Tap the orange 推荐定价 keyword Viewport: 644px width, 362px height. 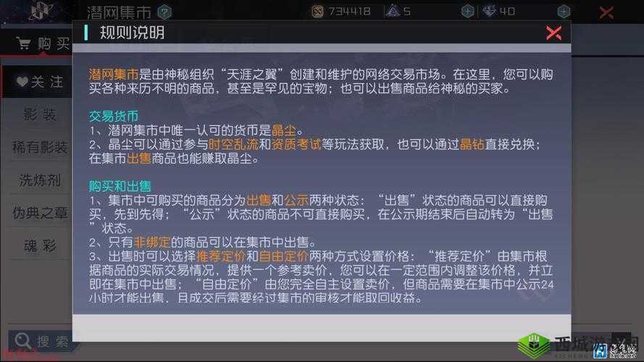point(221,256)
